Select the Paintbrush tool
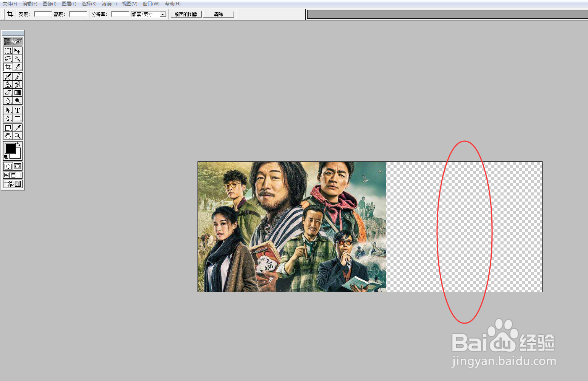 click(18, 77)
